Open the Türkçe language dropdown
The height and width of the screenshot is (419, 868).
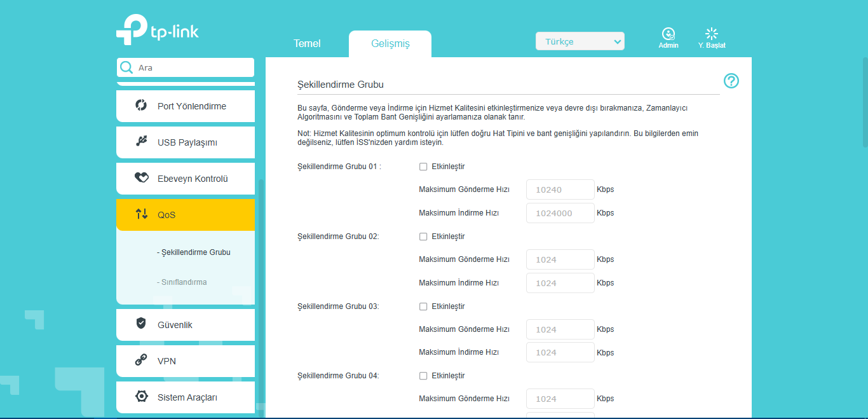[580, 41]
